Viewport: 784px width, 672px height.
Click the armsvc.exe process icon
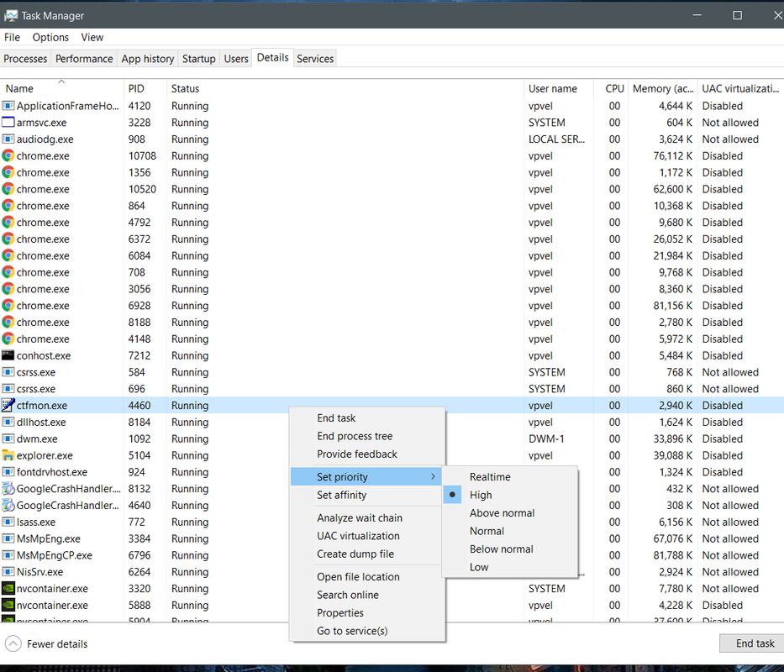point(8,122)
